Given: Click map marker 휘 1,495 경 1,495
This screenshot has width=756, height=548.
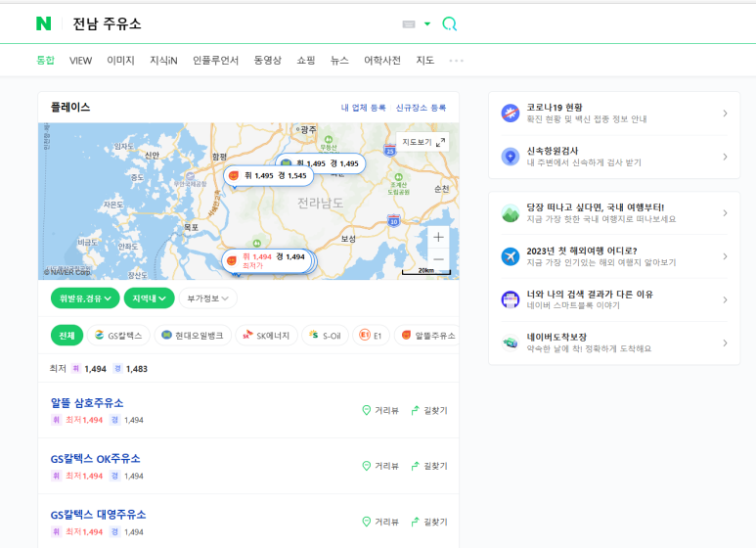Looking at the screenshot, I should click(x=337, y=163).
